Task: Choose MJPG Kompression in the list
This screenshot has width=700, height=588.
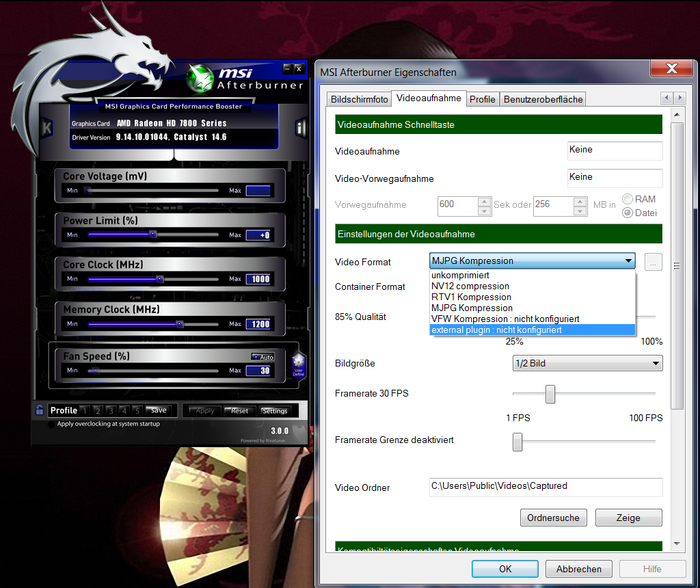Action: tap(532, 308)
